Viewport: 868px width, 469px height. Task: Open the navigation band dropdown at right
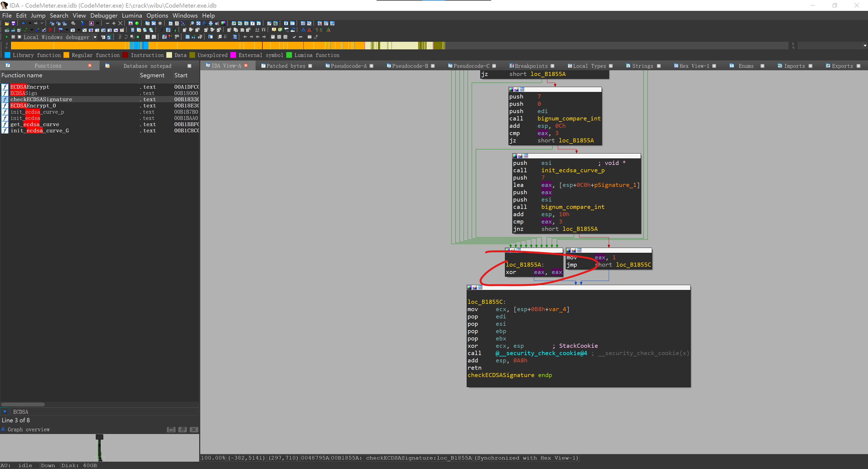865,46
